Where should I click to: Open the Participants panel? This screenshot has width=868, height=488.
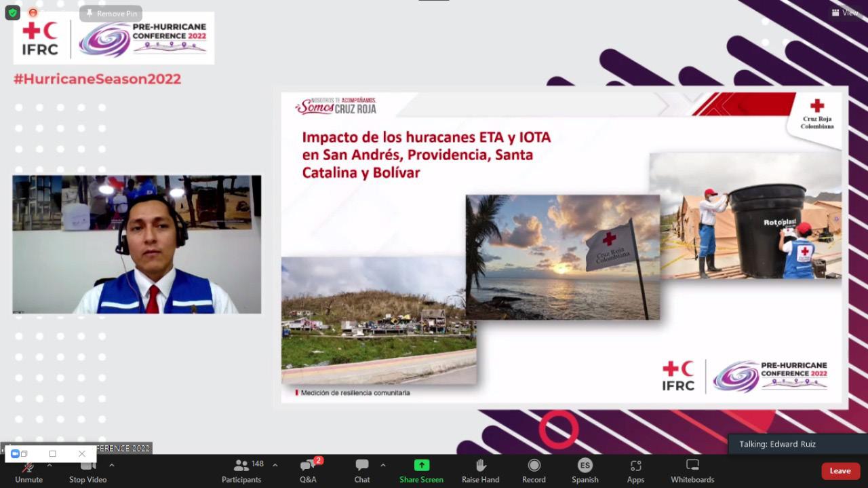coord(241,472)
